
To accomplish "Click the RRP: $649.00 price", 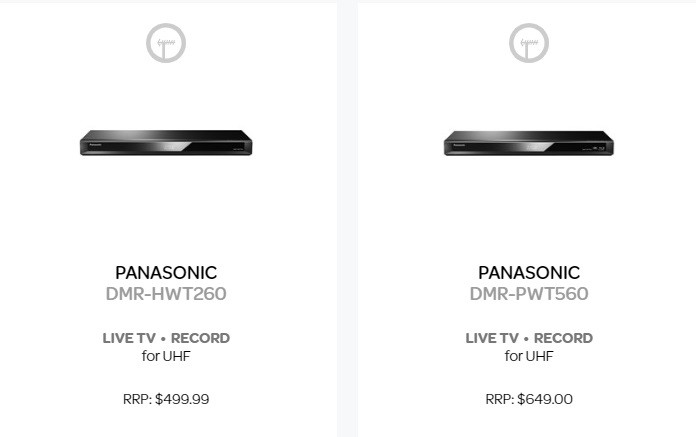I will pyautogui.click(x=529, y=399).
